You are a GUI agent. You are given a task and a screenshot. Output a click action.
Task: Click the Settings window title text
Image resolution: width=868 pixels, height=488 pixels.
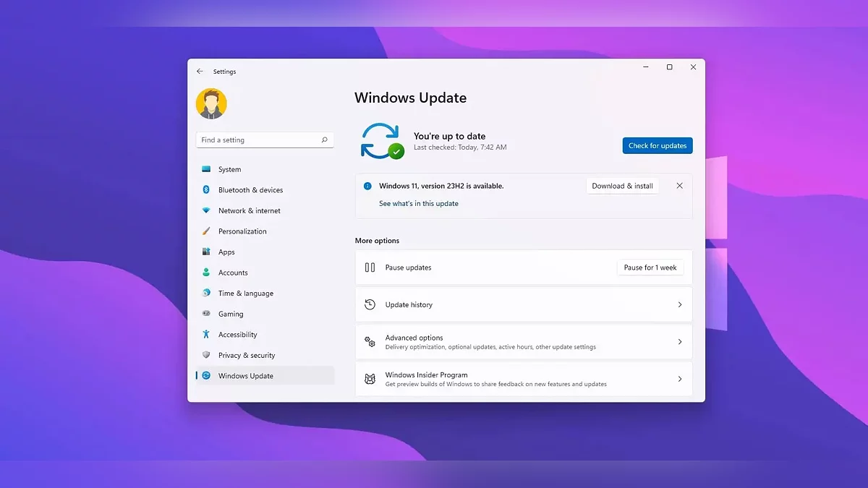224,72
